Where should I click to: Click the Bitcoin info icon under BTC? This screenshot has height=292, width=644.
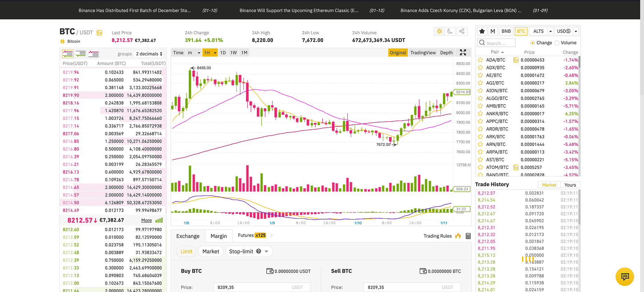(62, 41)
